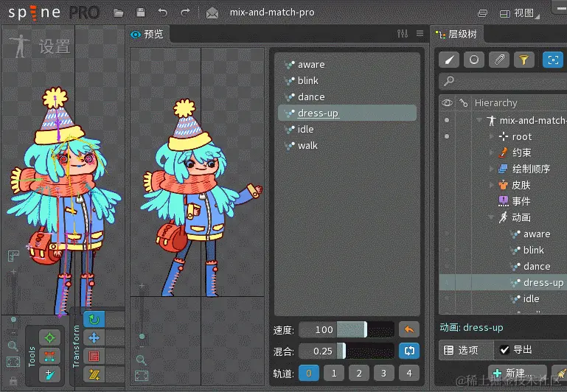Image resolution: width=567 pixels, height=392 pixels.
Task: Select the dance animation in the tree
Action: pyautogui.click(x=537, y=266)
